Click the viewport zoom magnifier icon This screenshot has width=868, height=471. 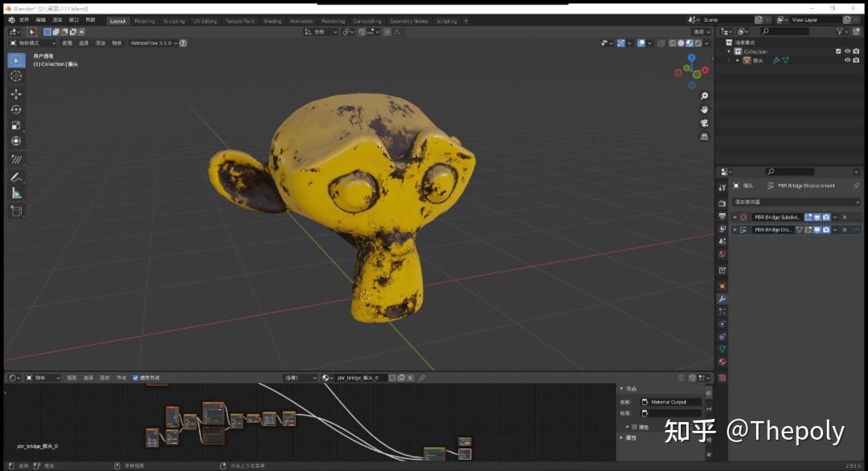coord(704,95)
